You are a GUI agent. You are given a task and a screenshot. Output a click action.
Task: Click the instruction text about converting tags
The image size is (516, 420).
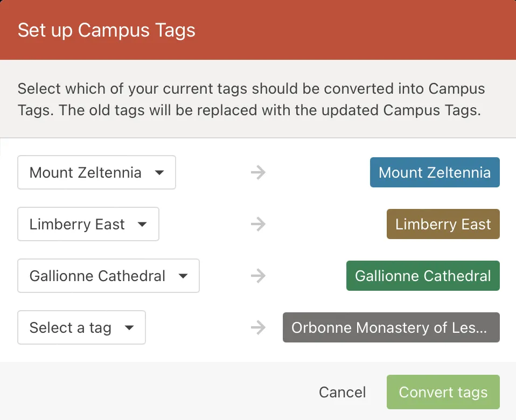tap(251, 99)
